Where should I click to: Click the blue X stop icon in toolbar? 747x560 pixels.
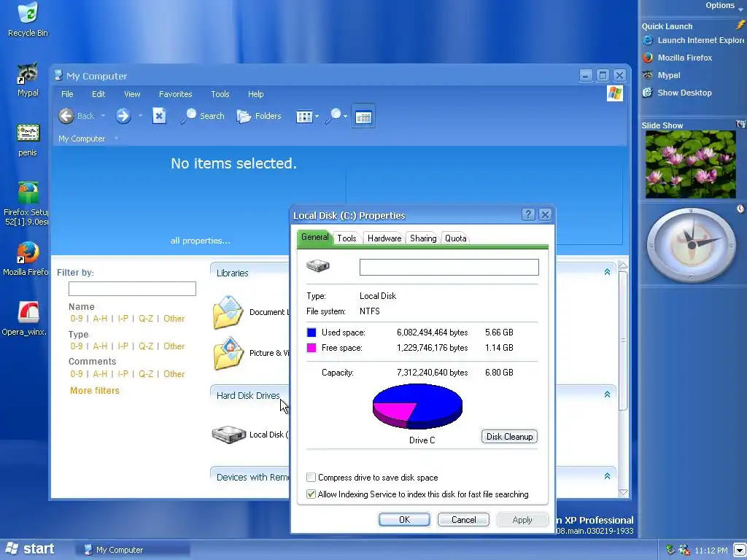click(x=159, y=116)
